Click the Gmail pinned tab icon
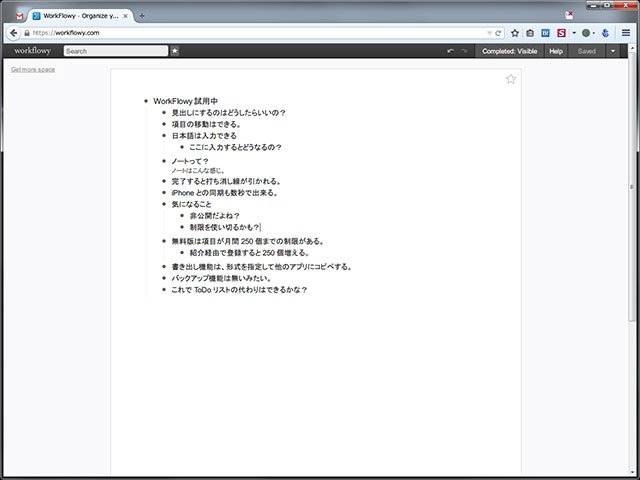Viewport: 640px width, 480px height. click(x=19, y=16)
